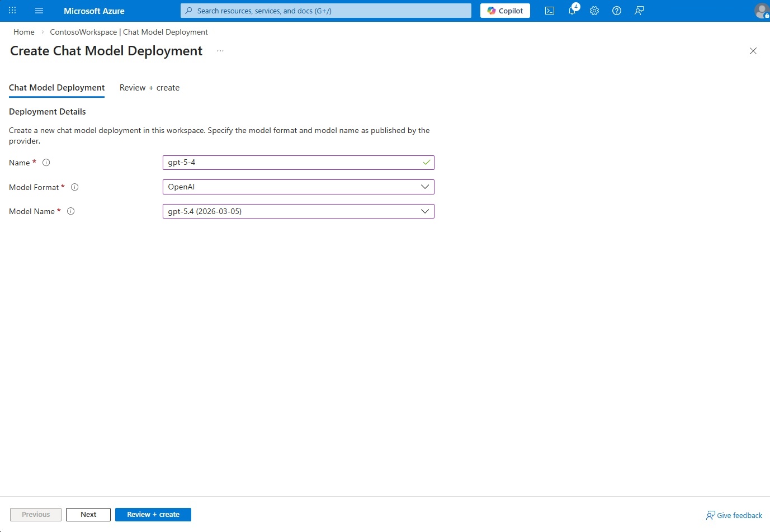Expand the Model Name dropdown
Screen dimensions: 770x532
299,211
